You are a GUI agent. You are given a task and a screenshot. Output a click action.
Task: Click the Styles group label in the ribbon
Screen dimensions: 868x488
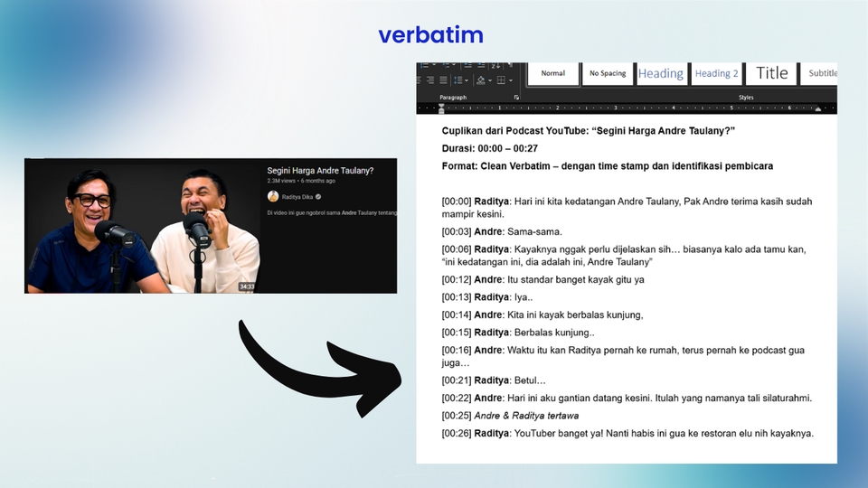pyautogui.click(x=746, y=98)
